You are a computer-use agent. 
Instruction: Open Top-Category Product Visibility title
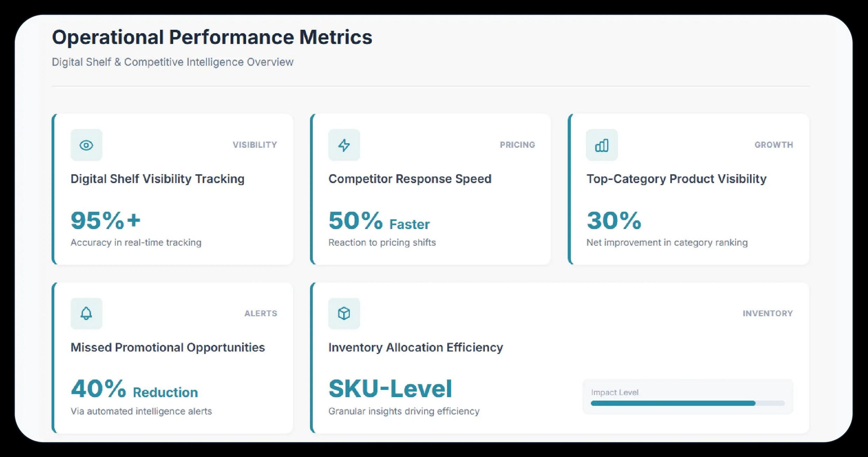[676, 179]
